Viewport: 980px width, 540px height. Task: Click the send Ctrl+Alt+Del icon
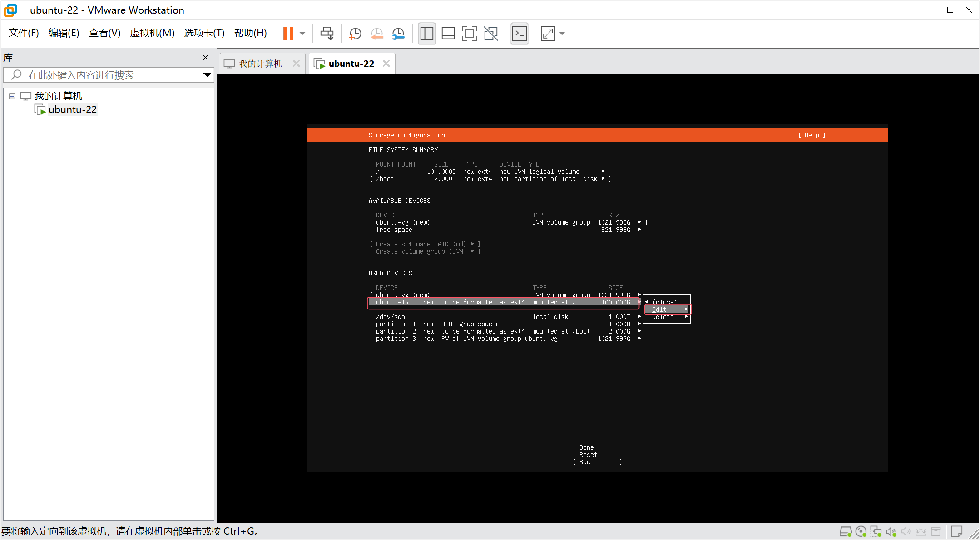(x=327, y=34)
